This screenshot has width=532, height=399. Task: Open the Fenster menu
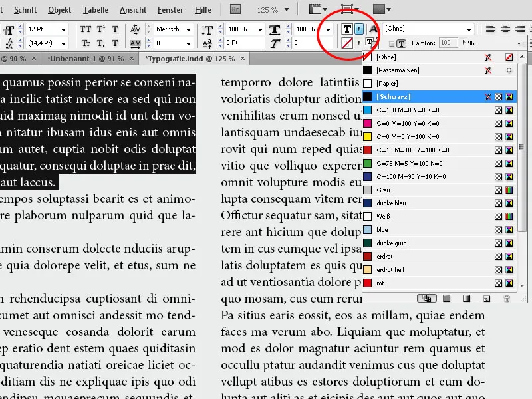tap(170, 10)
